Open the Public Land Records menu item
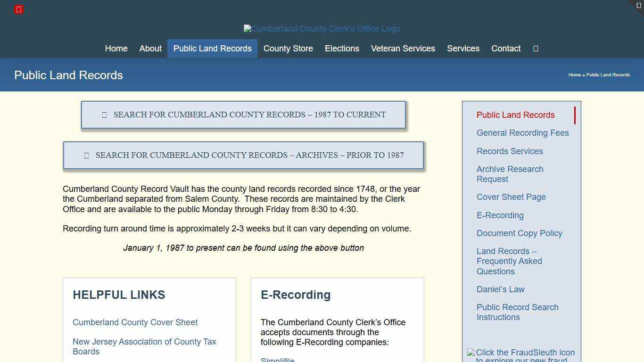 click(212, 49)
